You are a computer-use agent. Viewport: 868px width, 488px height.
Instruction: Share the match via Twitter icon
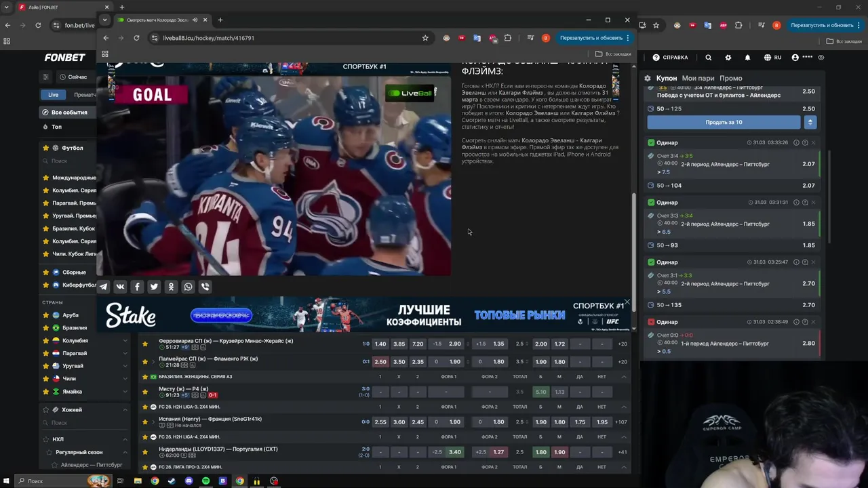(x=154, y=287)
